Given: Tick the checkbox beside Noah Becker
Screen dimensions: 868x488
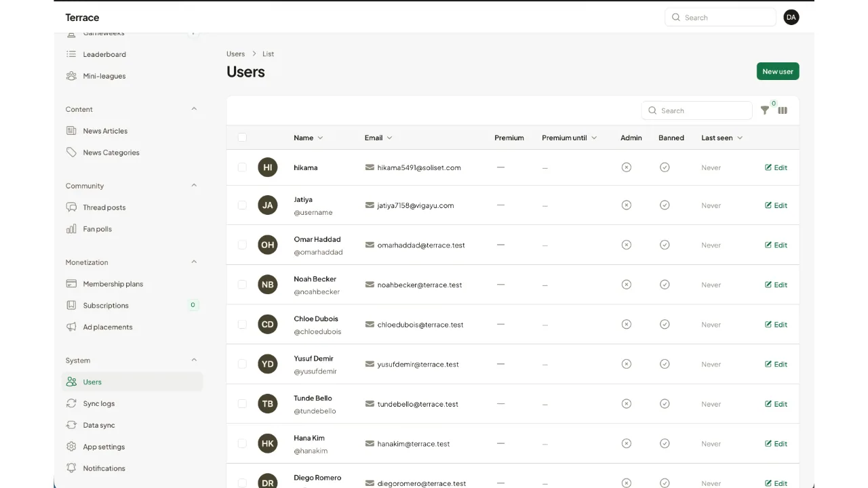Looking at the screenshot, I should (242, 285).
